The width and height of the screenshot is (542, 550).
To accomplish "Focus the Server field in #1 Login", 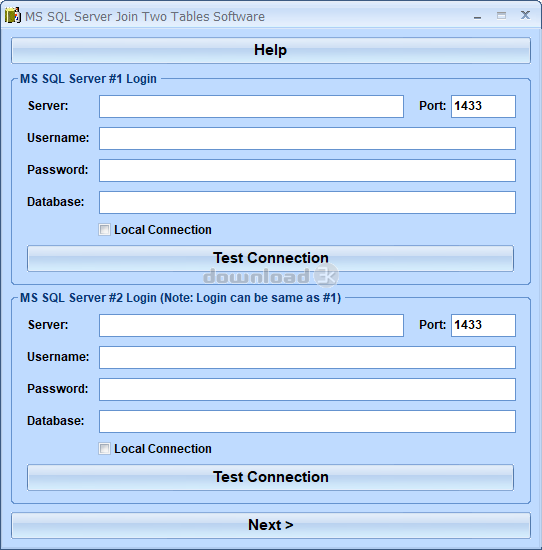I will point(251,106).
